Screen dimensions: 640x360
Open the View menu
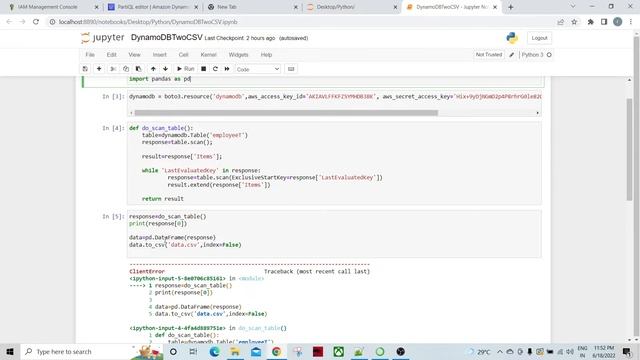pyautogui.click(x=134, y=55)
